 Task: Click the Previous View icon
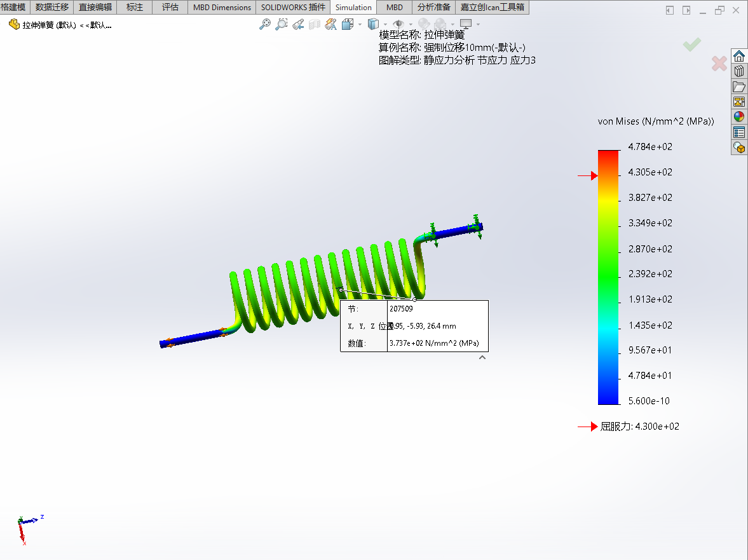pyautogui.click(x=298, y=24)
